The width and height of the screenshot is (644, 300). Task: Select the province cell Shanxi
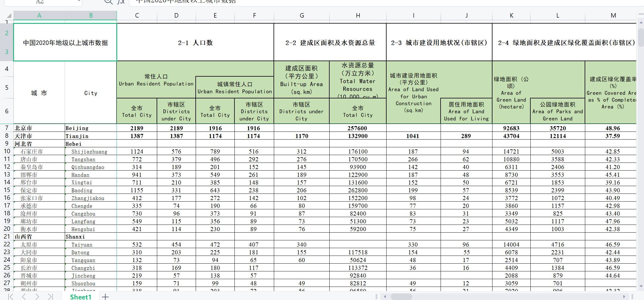91,237
